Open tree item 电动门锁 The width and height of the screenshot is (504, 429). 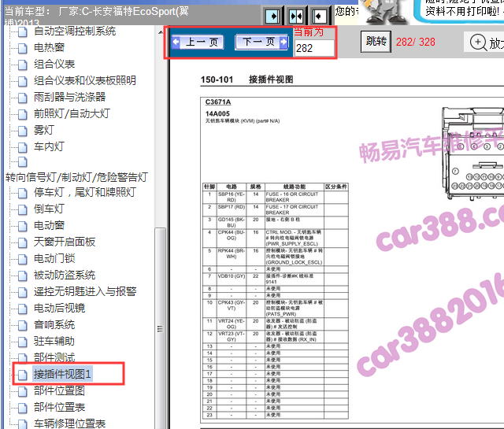tap(54, 259)
